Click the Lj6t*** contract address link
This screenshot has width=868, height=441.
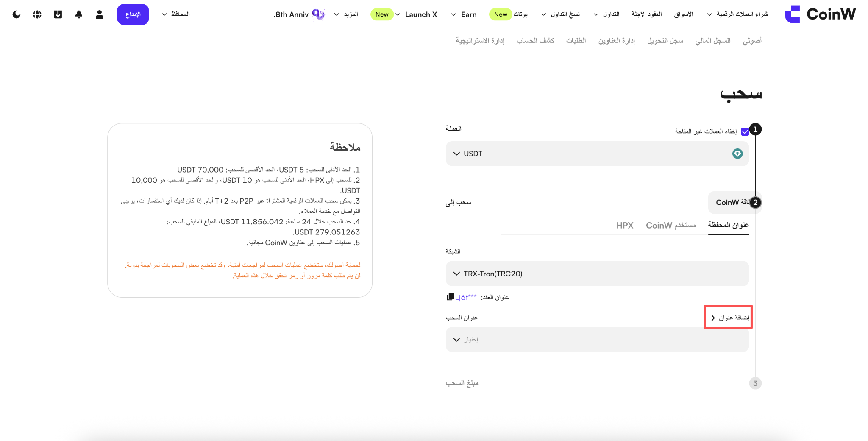(466, 297)
